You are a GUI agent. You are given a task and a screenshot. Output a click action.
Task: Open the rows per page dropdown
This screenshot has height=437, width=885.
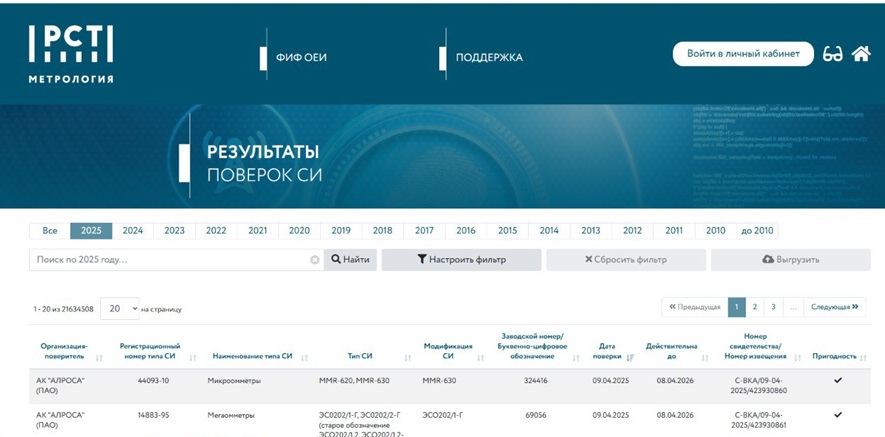point(119,309)
